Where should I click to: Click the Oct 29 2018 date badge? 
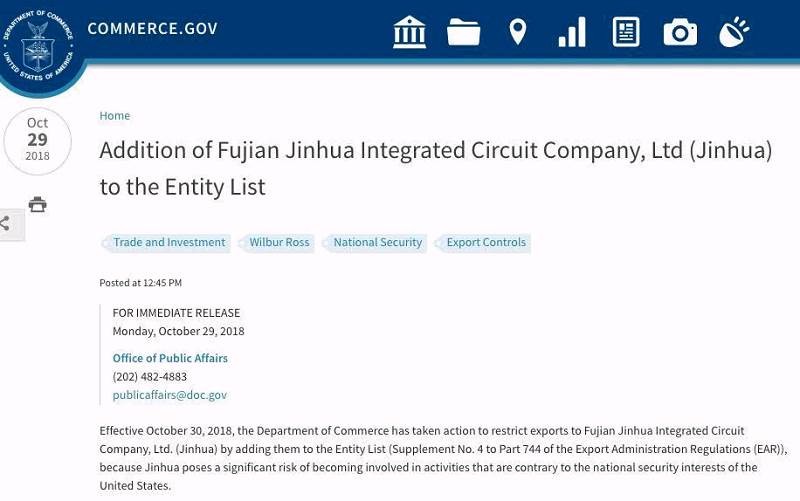pyautogui.click(x=37, y=141)
